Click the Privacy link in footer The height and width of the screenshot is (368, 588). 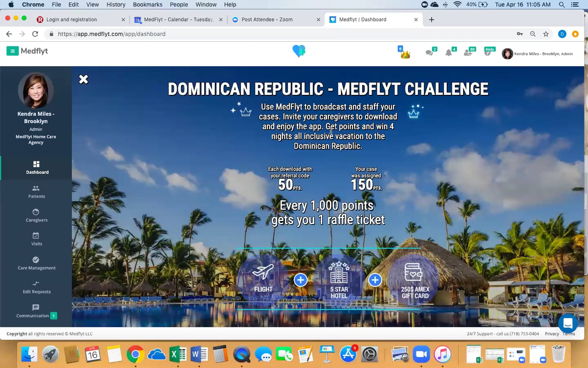(552, 334)
